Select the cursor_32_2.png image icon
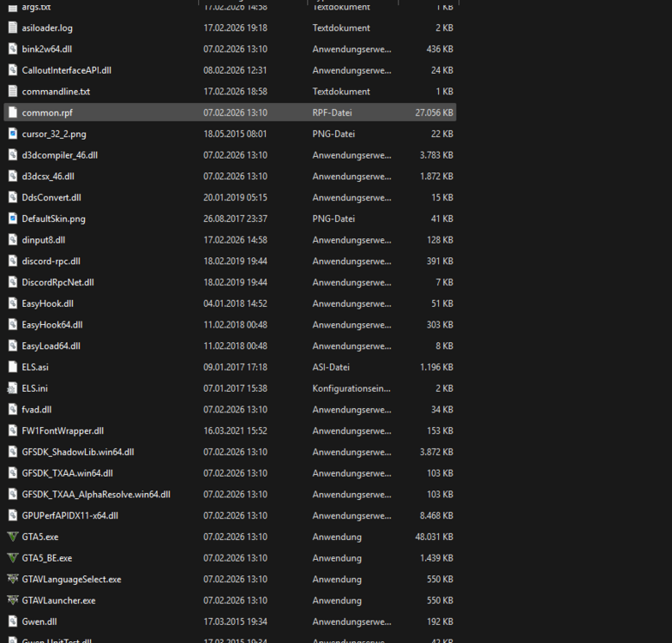 coord(13,134)
